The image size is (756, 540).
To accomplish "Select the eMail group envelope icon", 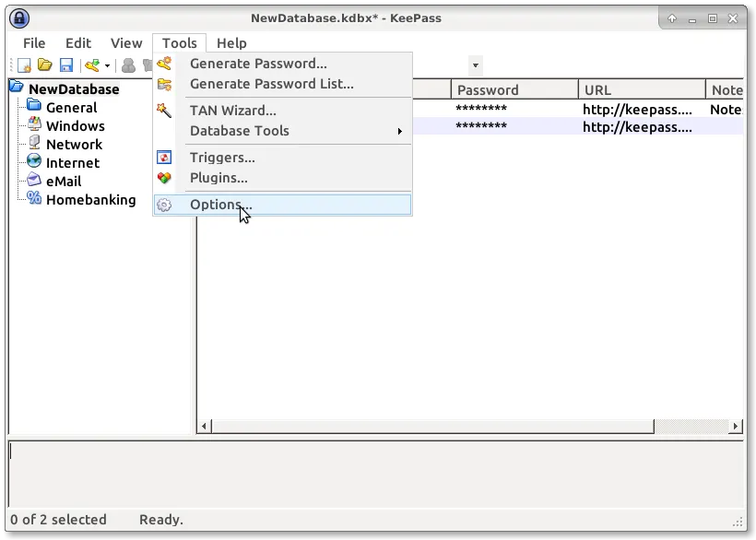I will [x=34, y=181].
